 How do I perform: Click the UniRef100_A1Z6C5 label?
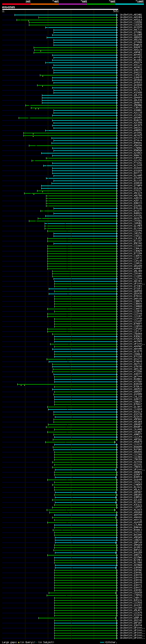(131, 510)
